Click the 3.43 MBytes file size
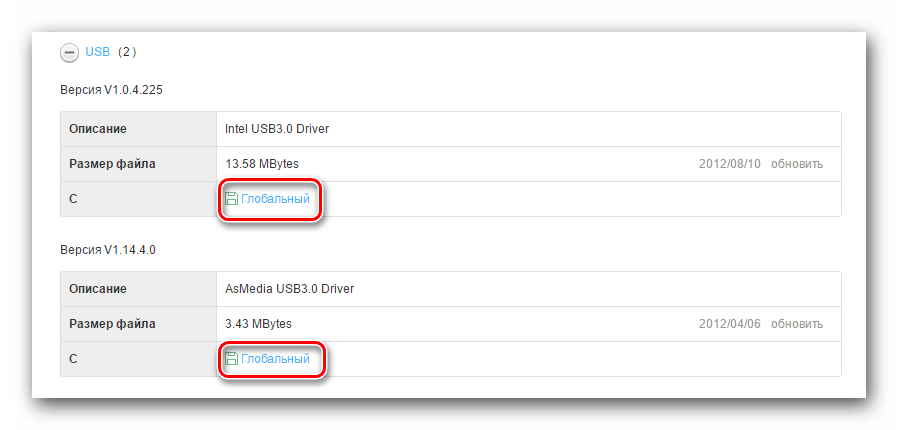The image size is (898, 430). click(259, 324)
